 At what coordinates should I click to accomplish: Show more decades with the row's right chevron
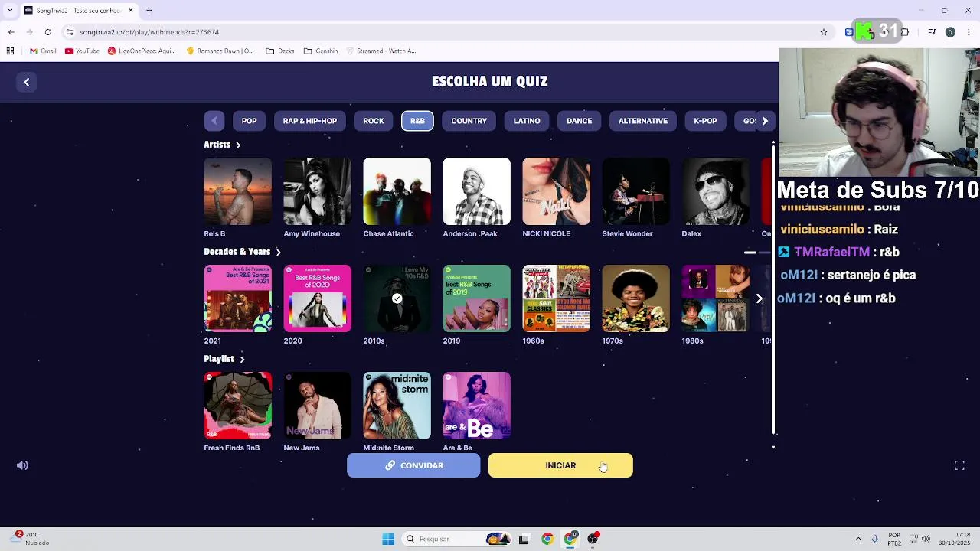click(759, 298)
